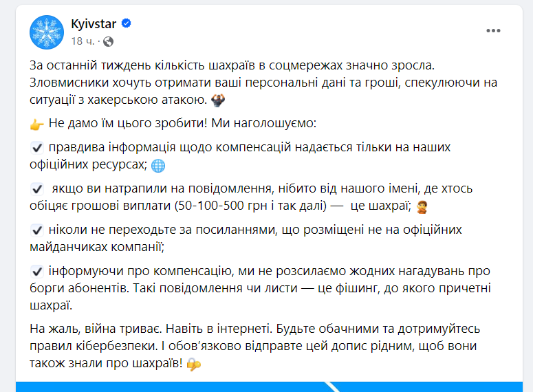Click the pointing hand emoji before "Не дамо"
This screenshot has width=533, height=392.
(x=37, y=124)
